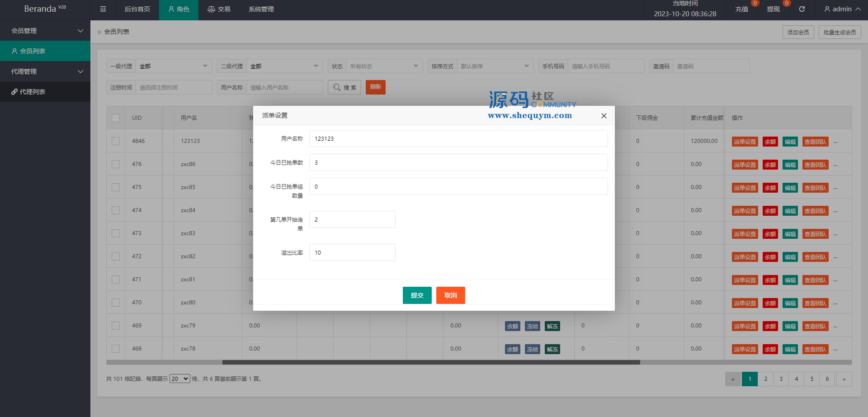The height and width of the screenshot is (417, 868).
Task: Check the row checkbox for UID 470
Action: pos(116,303)
